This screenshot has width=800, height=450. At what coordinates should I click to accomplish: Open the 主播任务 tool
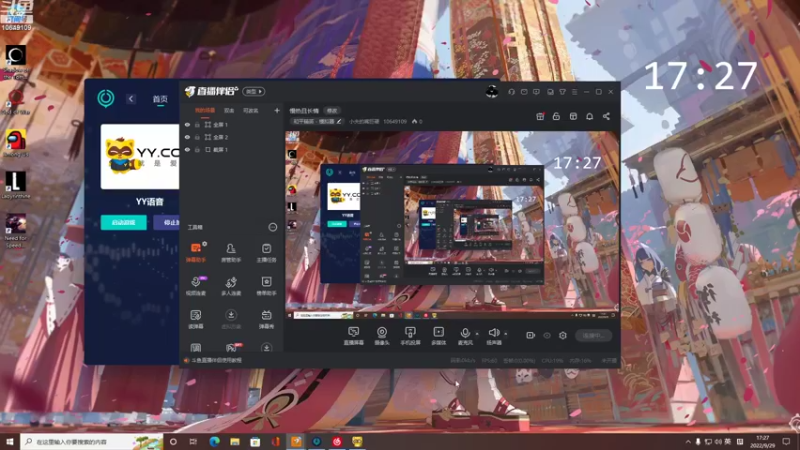coord(266,253)
